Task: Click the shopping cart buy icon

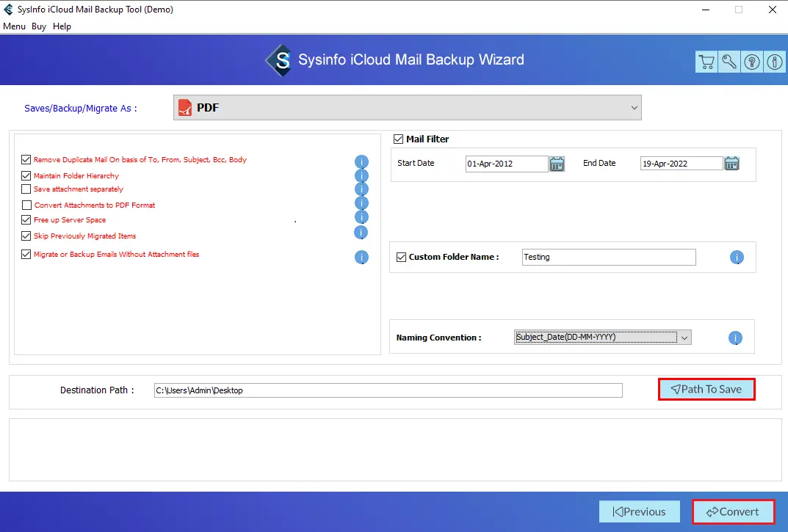Action: click(x=706, y=62)
